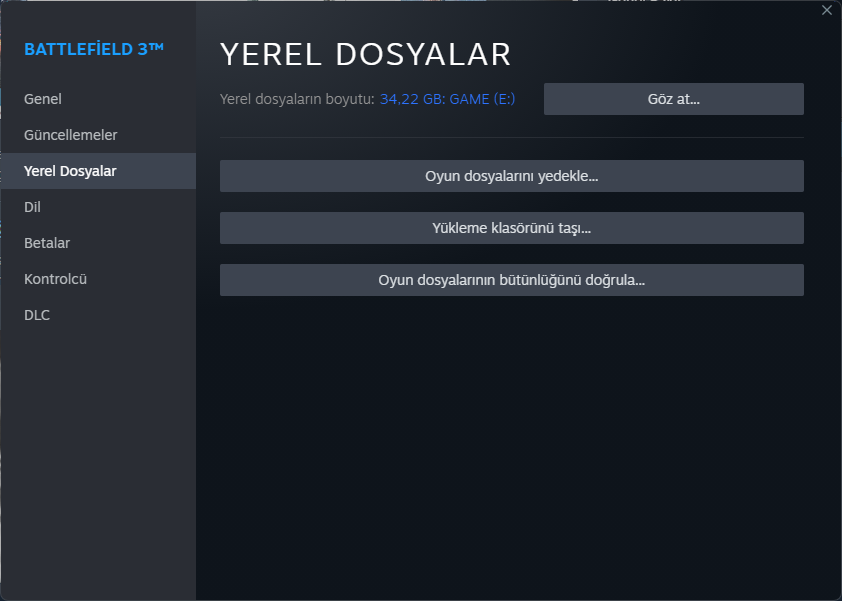The height and width of the screenshot is (601, 842).
Task: Click the YEREL DOSYALAR heading
Action: (x=366, y=54)
